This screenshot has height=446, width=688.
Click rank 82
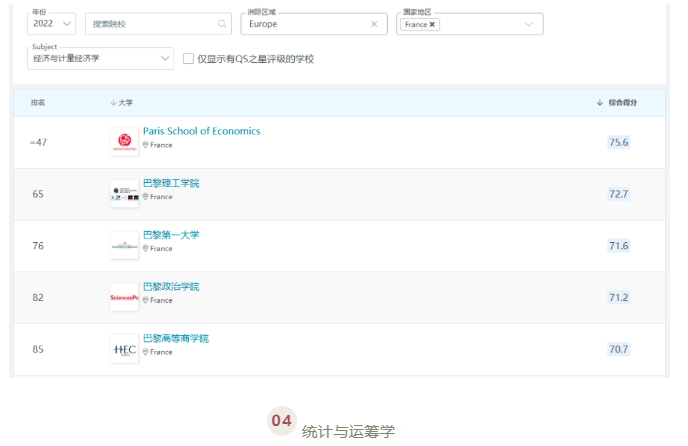[38, 298]
